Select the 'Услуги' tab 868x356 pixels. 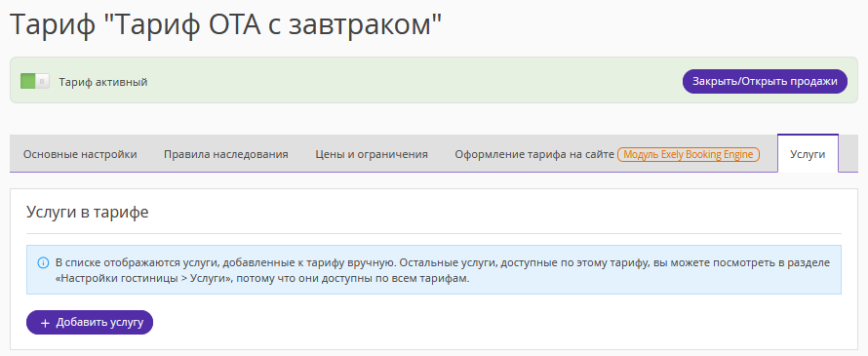(808, 154)
